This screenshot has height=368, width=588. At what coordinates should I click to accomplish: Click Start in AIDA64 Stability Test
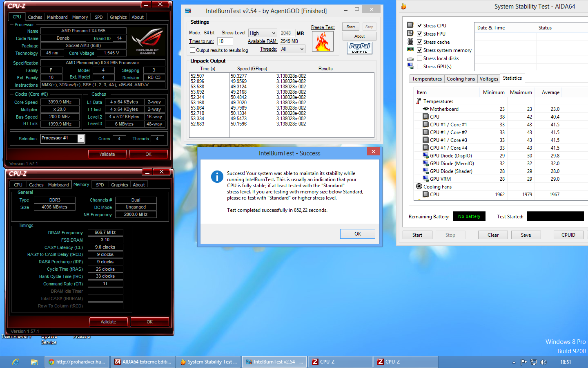417,235
